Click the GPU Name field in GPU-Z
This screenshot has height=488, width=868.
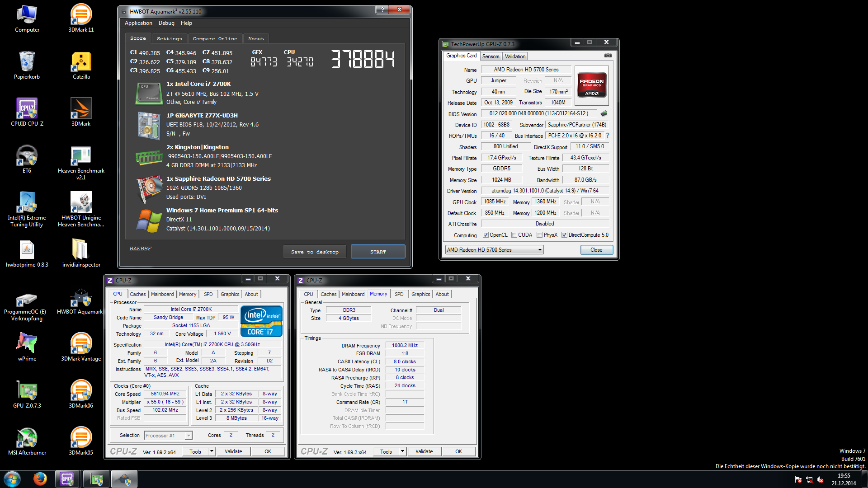[526, 70]
